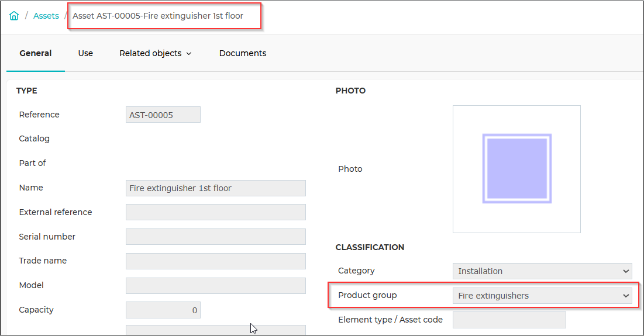Screen dimensions: 644x336
Task: Select the asset photo placeholder image
Action: tap(516, 169)
